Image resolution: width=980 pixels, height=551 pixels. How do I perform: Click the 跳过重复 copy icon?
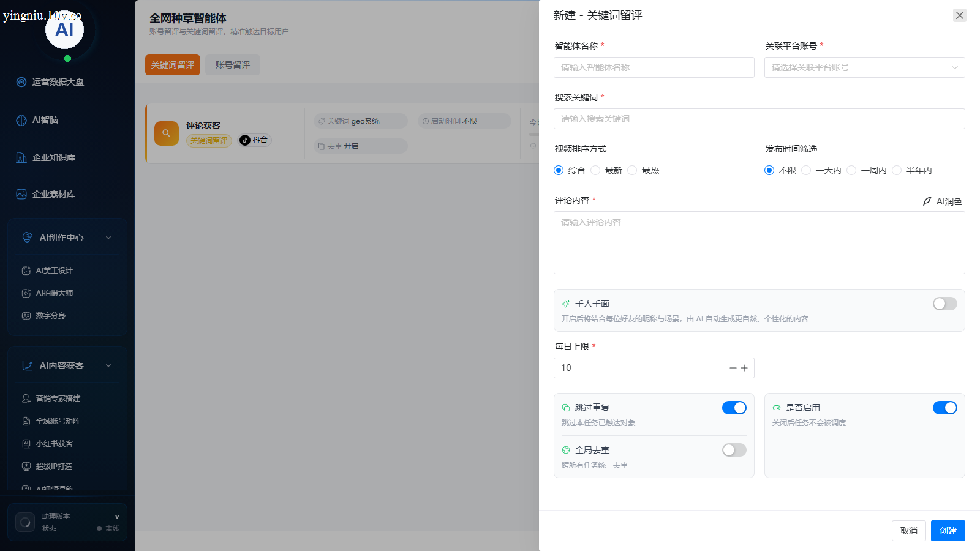point(566,408)
